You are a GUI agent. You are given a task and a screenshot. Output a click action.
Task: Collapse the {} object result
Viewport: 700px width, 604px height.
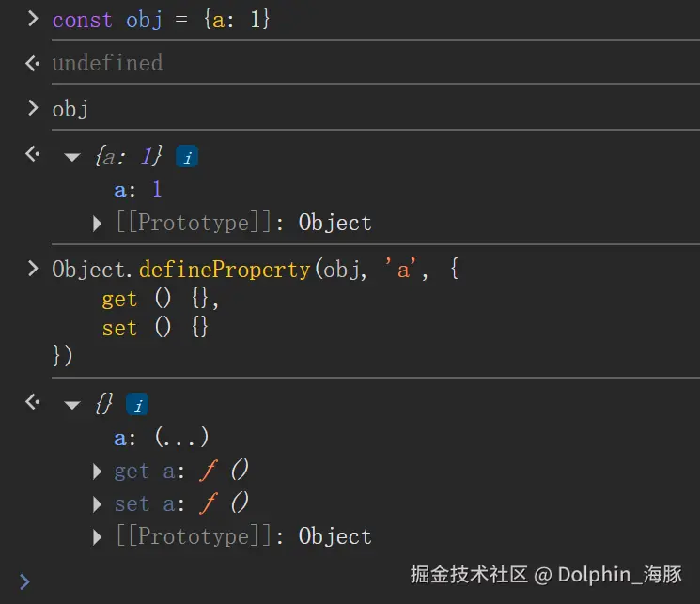pyautogui.click(x=72, y=406)
